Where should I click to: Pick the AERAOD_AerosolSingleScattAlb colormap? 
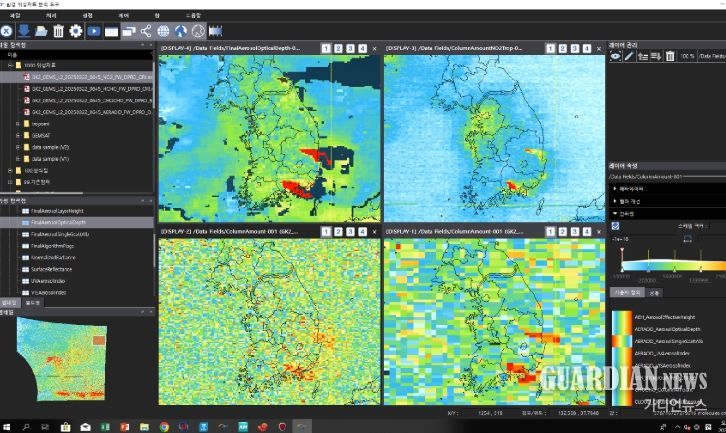tap(669, 341)
